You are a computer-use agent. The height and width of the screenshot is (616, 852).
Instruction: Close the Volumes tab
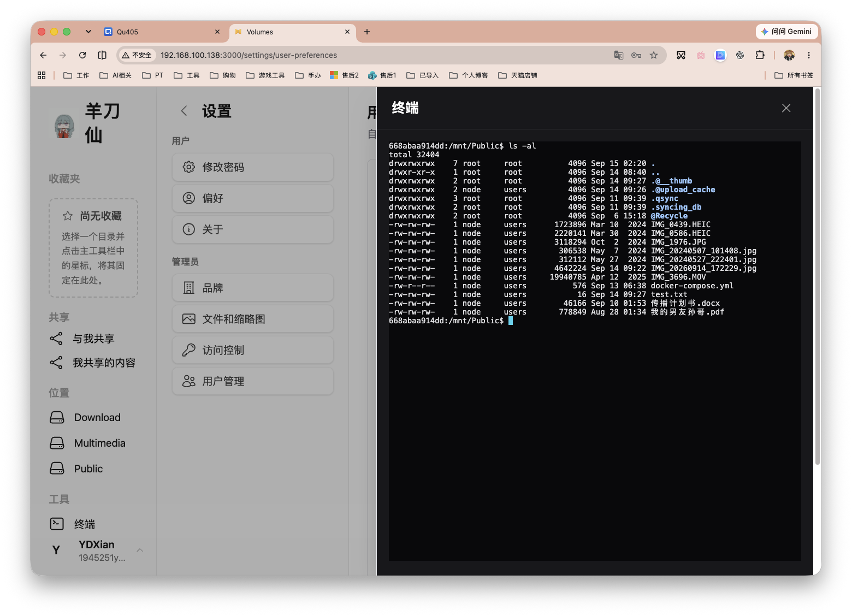(347, 32)
